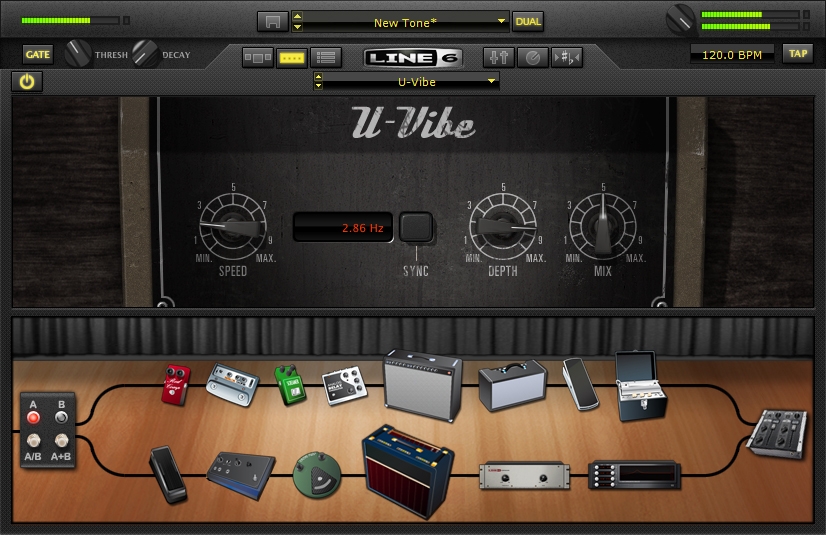Select the silver twin amp in chain A
Image resolution: width=826 pixels, height=535 pixels.
[x=423, y=384]
